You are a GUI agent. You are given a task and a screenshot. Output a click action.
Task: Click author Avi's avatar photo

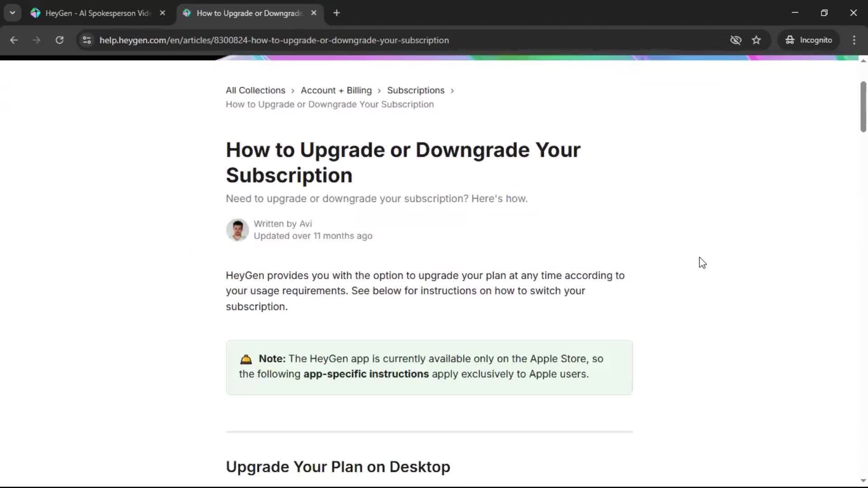[237, 230]
